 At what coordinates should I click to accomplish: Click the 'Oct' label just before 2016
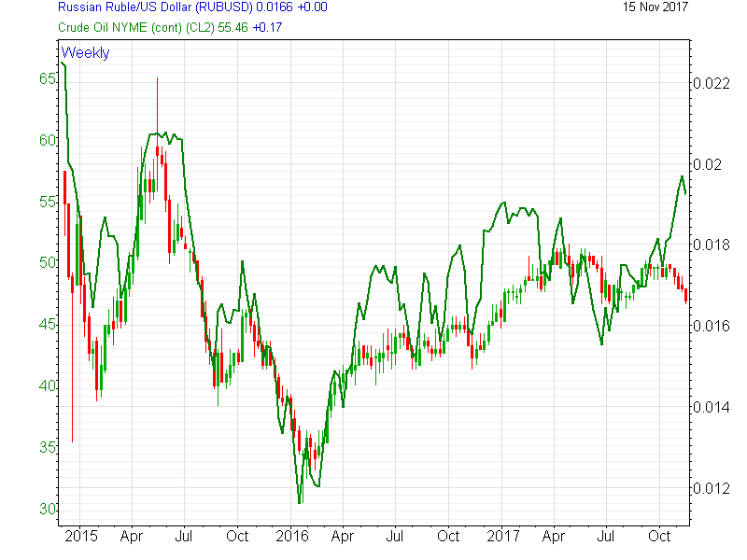click(x=237, y=537)
